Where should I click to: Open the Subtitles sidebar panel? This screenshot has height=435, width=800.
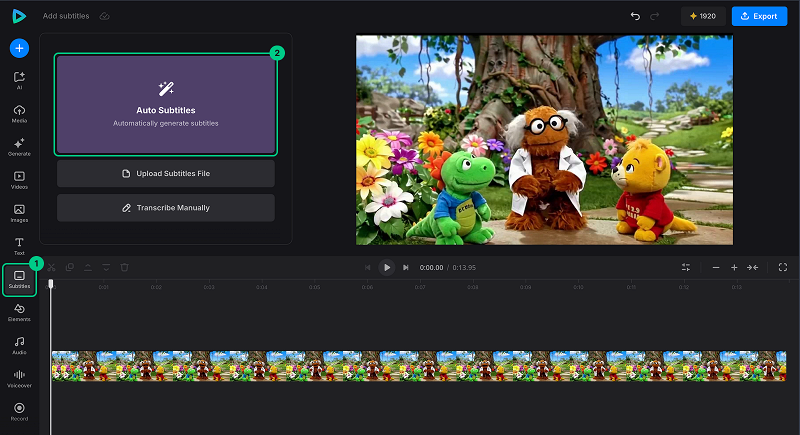click(x=19, y=279)
